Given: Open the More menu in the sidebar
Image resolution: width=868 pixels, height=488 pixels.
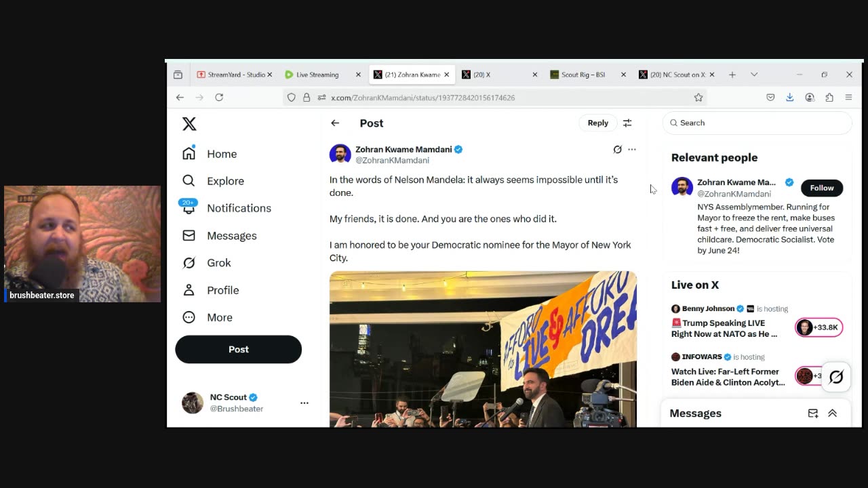Looking at the screenshot, I should (207, 317).
